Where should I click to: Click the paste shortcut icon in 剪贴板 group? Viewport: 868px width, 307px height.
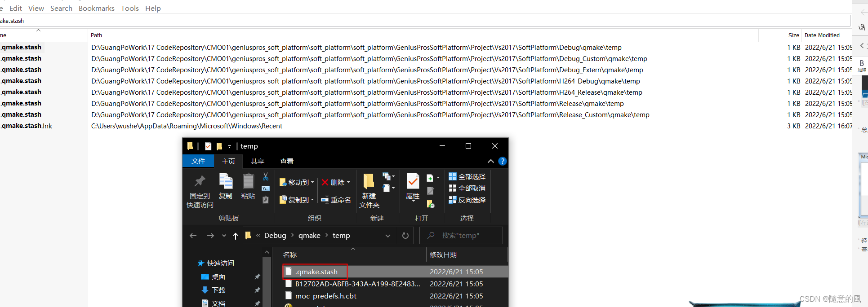pos(266,200)
